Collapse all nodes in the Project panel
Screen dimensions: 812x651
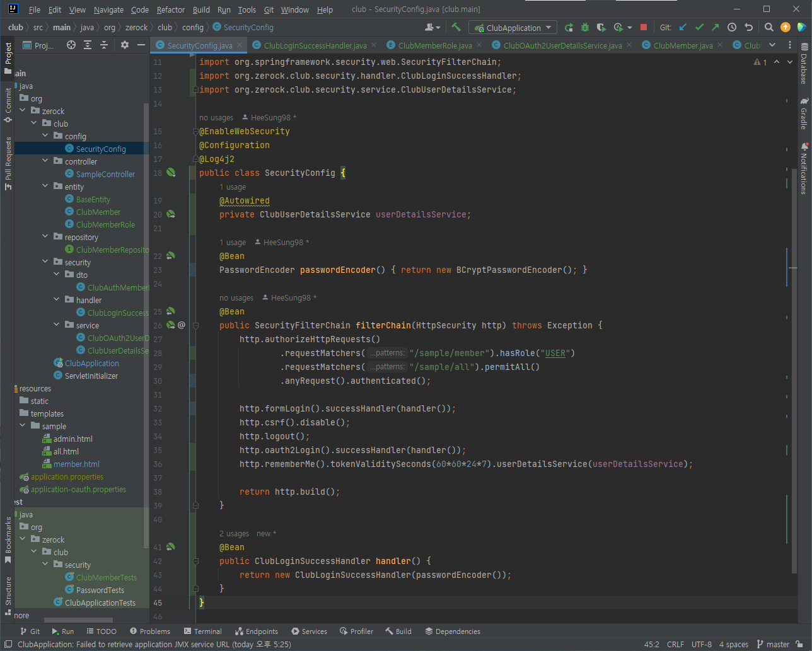(104, 45)
